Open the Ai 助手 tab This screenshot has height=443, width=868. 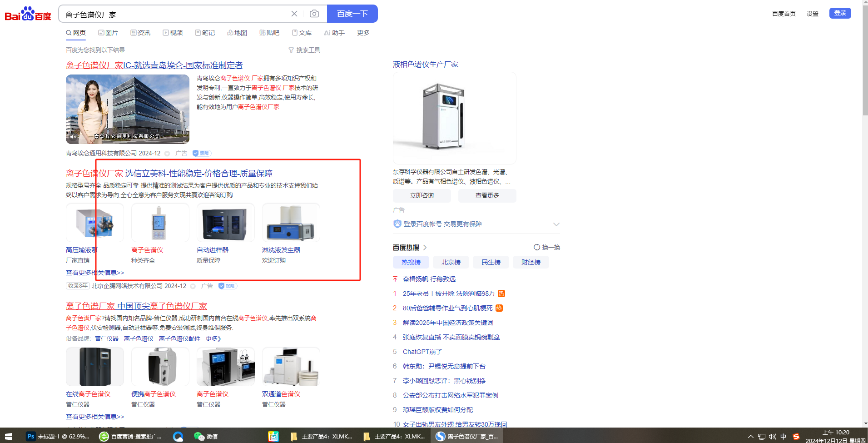(334, 33)
